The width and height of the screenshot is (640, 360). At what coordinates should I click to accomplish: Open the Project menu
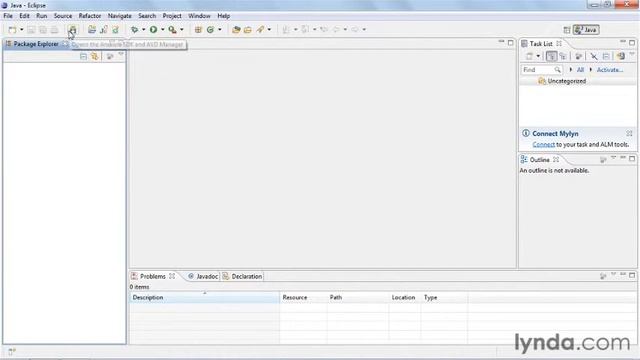172,16
